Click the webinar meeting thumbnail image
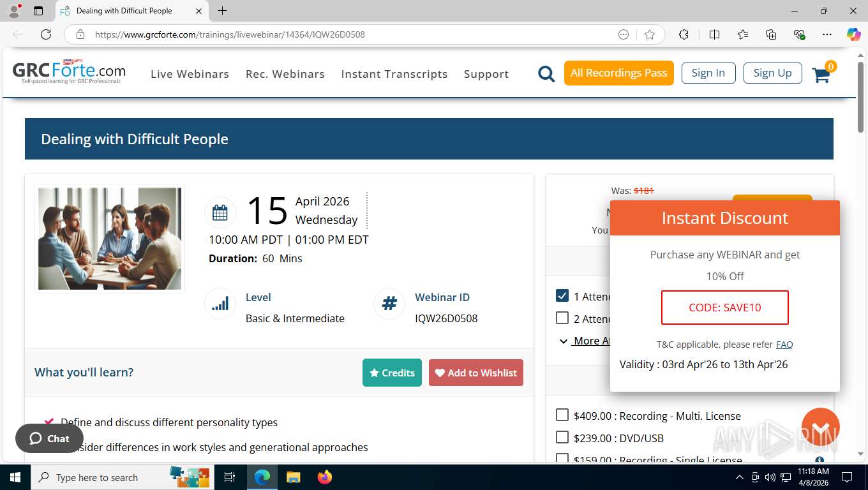 tap(110, 239)
